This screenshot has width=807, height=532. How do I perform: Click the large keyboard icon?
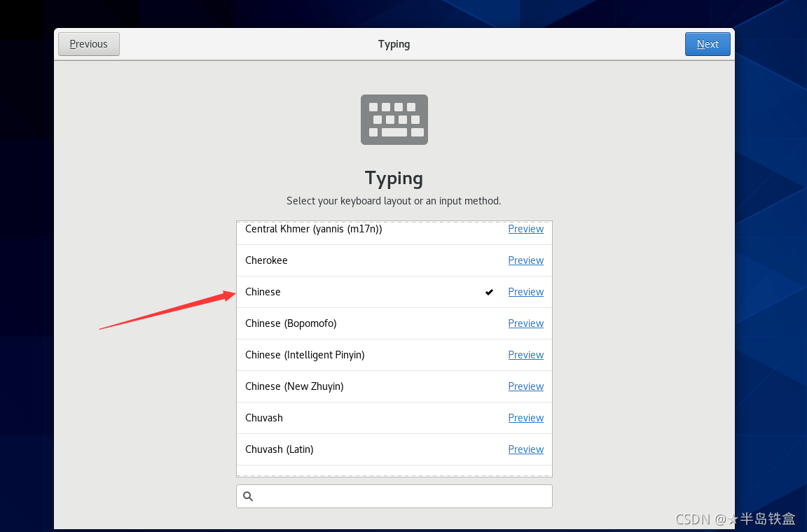coord(394,120)
